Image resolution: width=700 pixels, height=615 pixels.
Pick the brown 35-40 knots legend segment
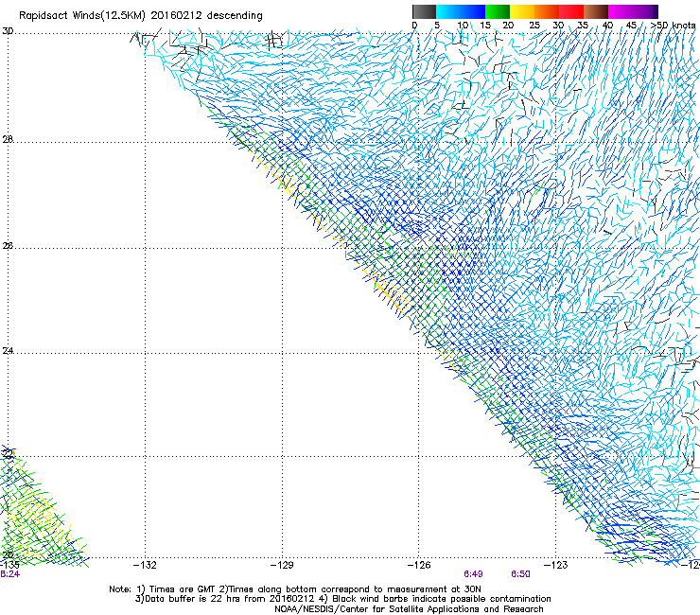[596, 11]
